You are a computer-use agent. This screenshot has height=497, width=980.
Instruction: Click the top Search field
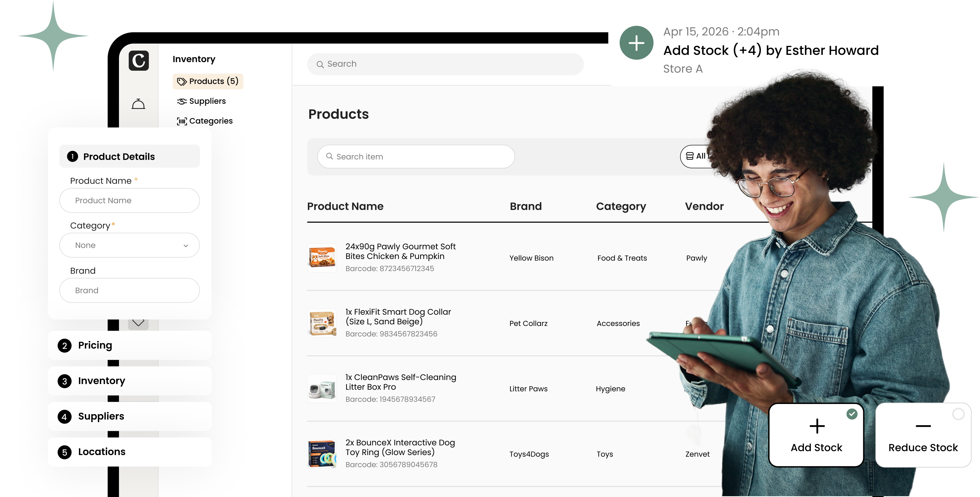445,64
